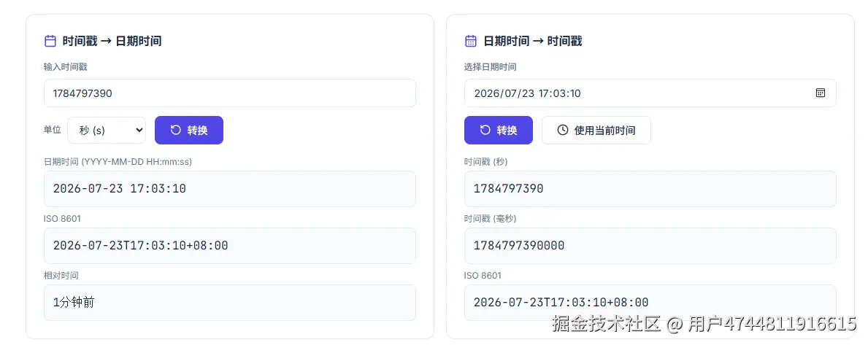Click the 时间戳 → 日期时间 heading
The height and width of the screenshot is (345, 868).
pyautogui.click(x=112, y=41)
